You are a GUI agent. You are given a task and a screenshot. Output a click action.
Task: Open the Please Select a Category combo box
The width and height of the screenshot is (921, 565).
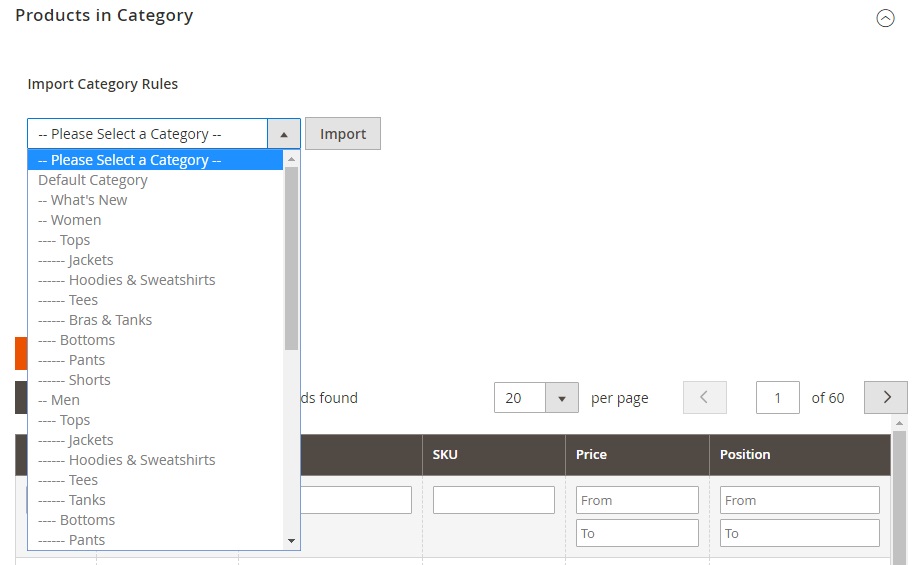[x=164, y=134]
